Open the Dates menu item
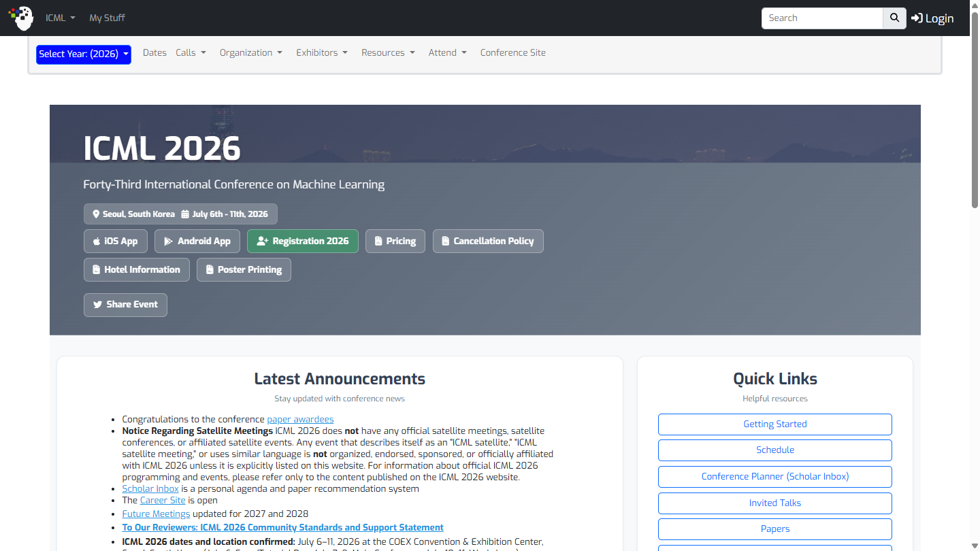The image size is (980, 551). point(154,52)
